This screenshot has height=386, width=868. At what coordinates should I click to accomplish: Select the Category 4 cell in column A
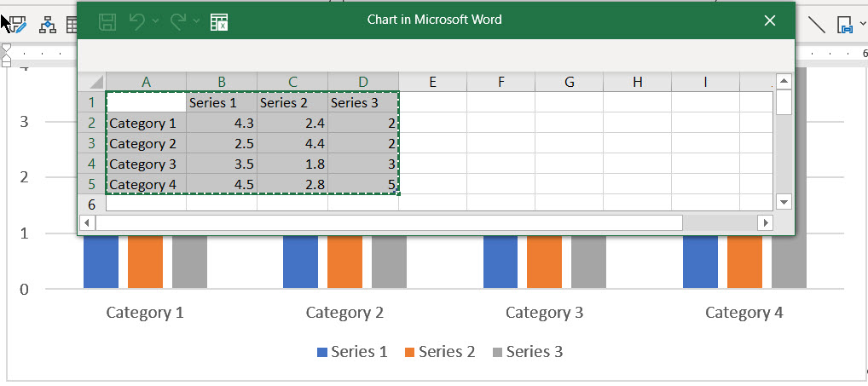[145, 184]
